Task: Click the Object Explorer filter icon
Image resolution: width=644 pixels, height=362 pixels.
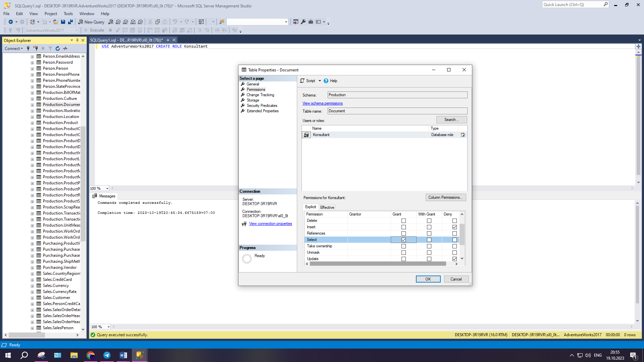Action: [x=50, y=48]
